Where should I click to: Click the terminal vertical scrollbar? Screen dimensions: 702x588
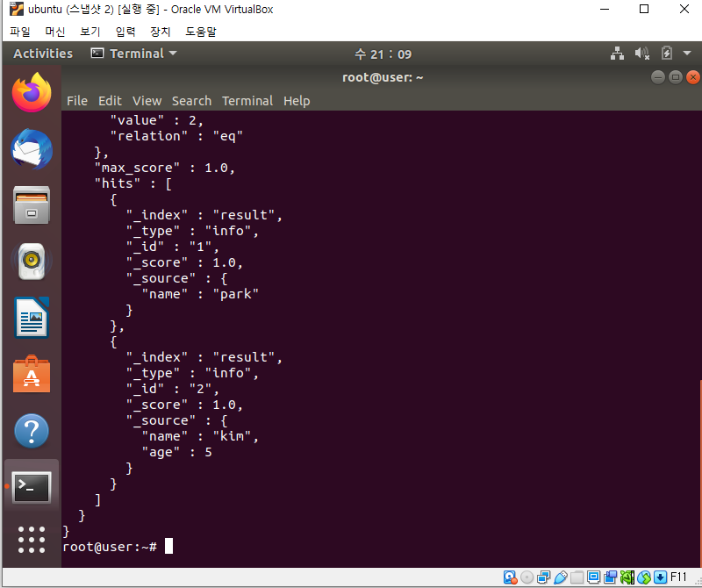tap(700, 473)
